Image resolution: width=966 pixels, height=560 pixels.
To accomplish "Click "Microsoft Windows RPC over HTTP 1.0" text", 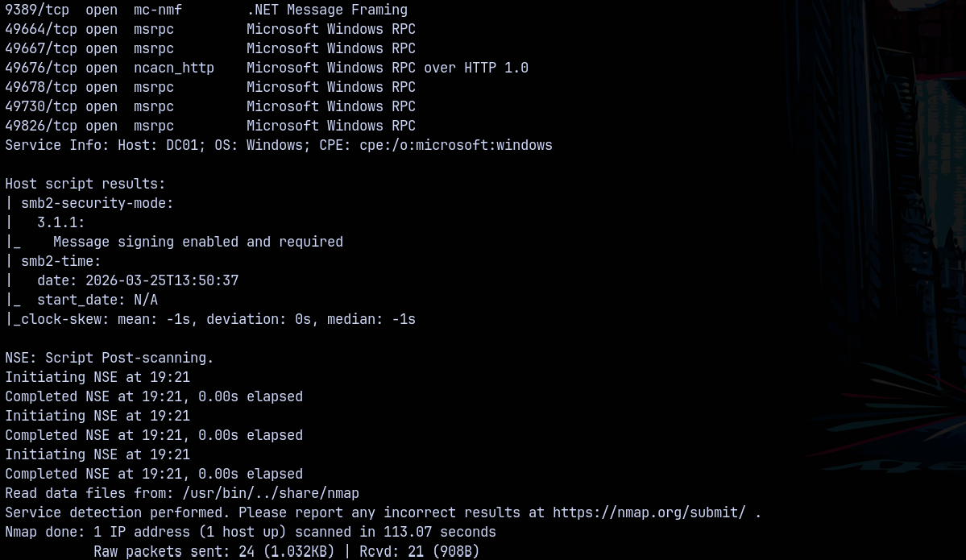I will tap(387, 68).
